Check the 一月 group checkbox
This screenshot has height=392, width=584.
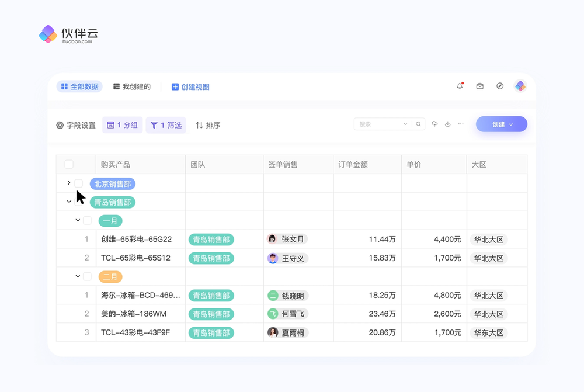click(x=87, y=221)
